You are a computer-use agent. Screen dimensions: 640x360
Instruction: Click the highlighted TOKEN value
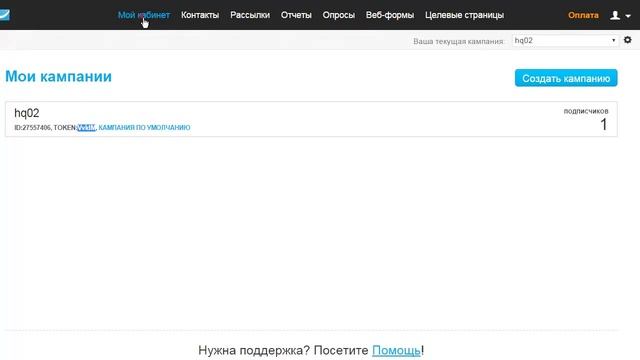(x=86, y=127)
